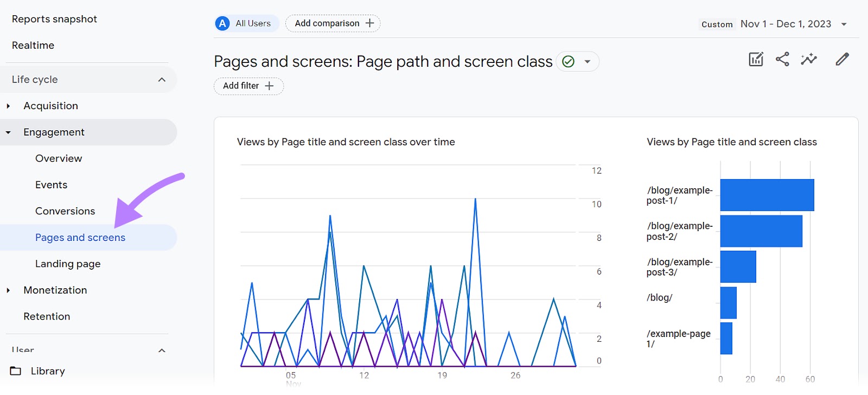Image resolution: width=868 pixels, height=395 pixels.
Task: Click the customize report chart icon
Action: click(756, 59)
